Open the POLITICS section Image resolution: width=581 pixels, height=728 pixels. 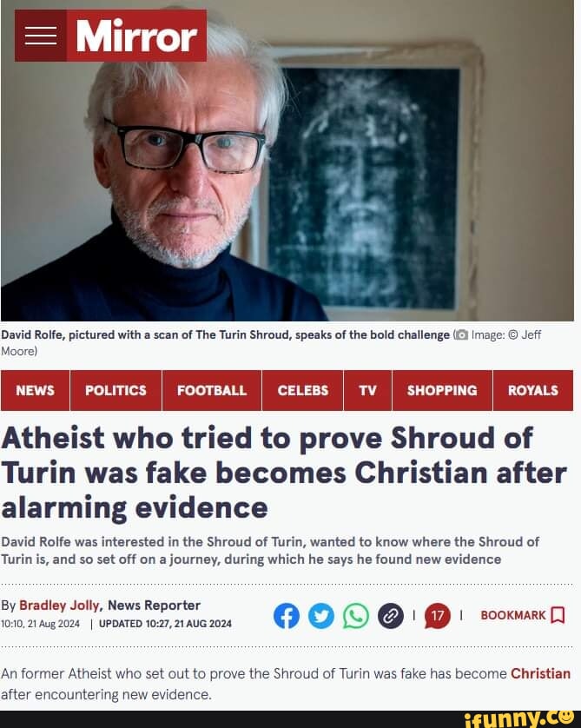(x=116, y=390)
